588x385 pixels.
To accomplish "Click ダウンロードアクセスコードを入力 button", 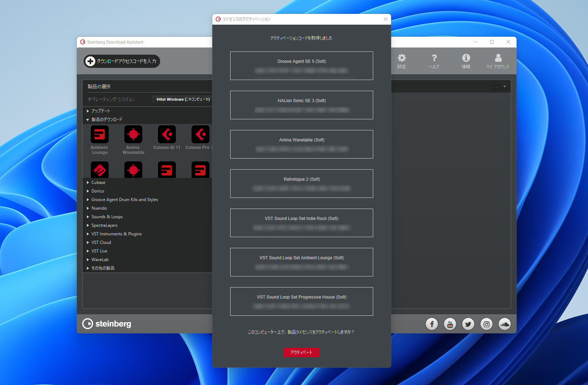I will pyautogui.click(x=122, y=61).
